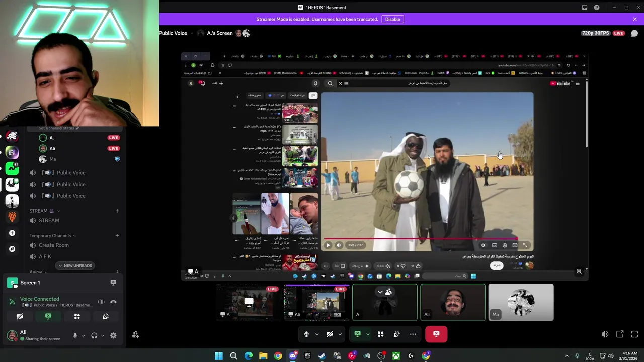Stop streaming icon beside Screen 1
The width and height of the screenshot is (644, 362).
point(113,283)
